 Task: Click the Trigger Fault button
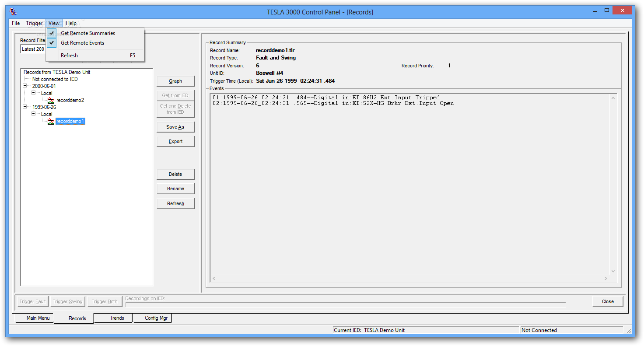tap(33, 301)
